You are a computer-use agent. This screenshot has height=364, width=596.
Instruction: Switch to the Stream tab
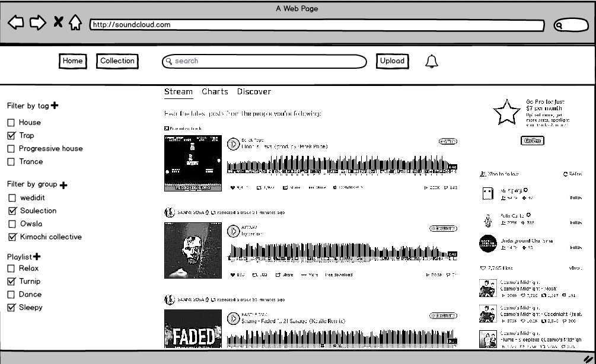[179, 91]
